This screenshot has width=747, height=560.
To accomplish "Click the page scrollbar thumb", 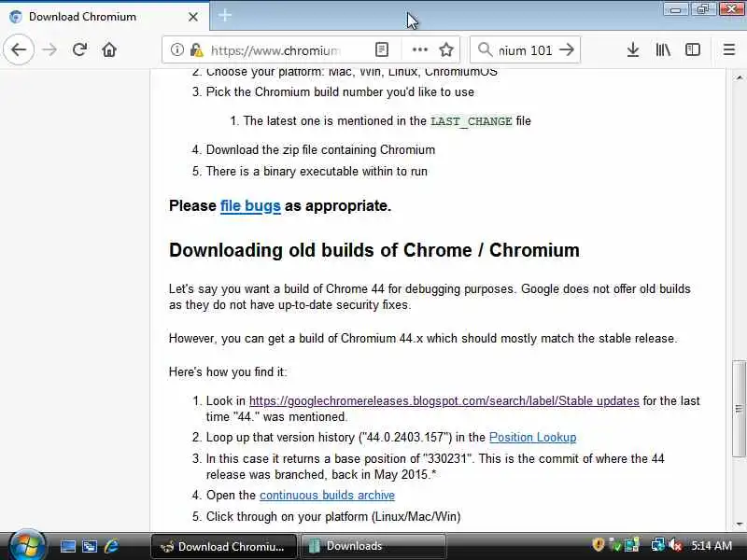I will [739, 409].
